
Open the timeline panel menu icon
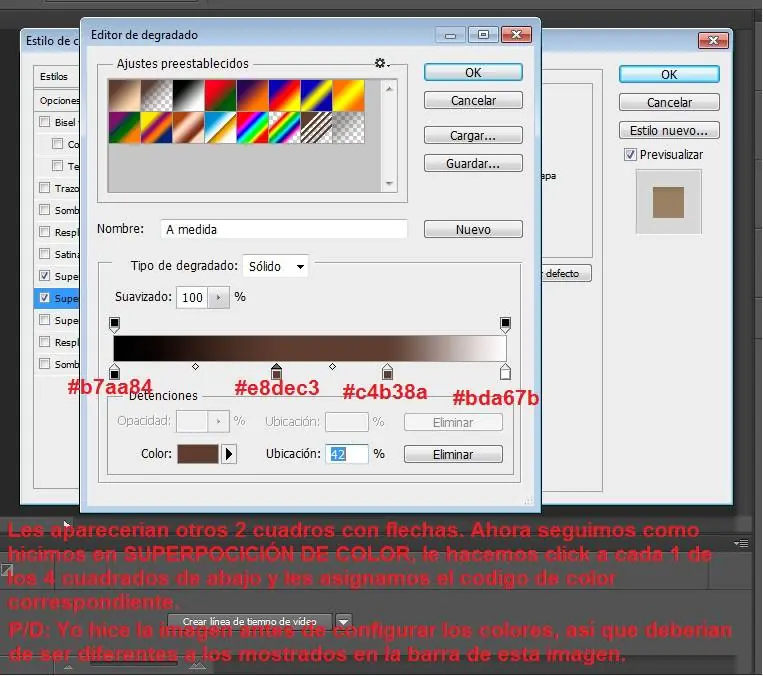pyautogui.click(x=742, y=543)
